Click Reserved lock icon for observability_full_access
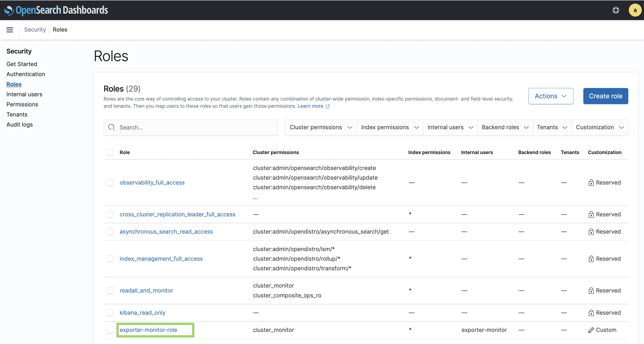Image resolution: width=644 pixels, height=344 pixels. point(591,183)
